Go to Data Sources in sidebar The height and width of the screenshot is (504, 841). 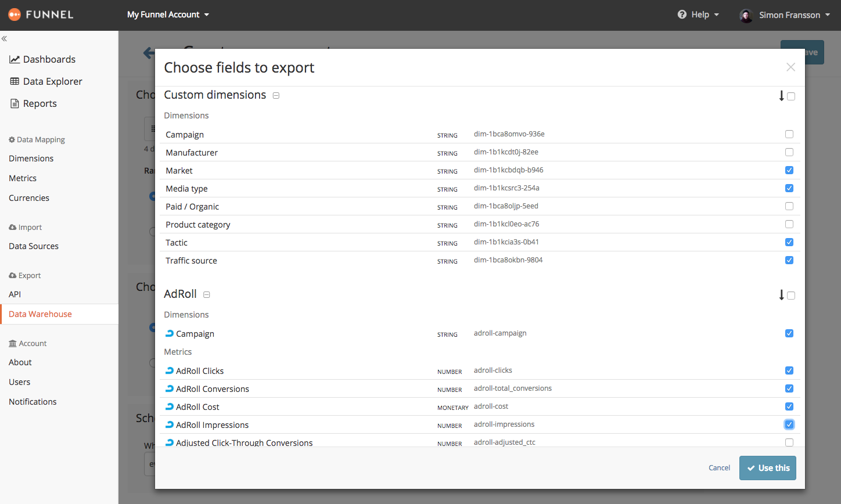[34, 246]
